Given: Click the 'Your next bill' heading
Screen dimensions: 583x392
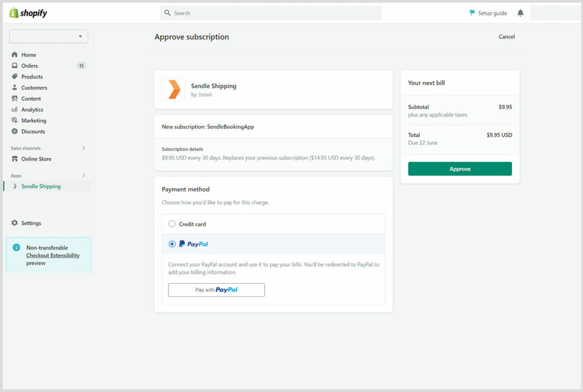Looking at the screenshot, I should [x=426, y=83].
